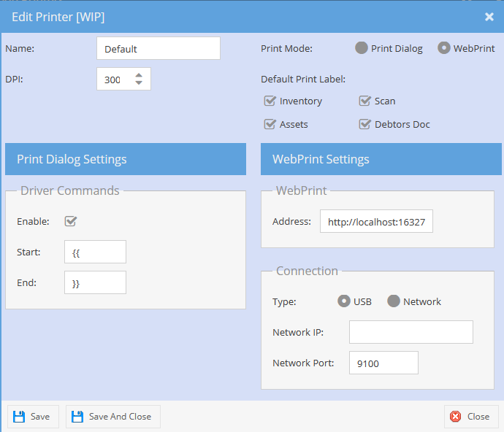Image resolution: width=504 pixels, height=432 pixels.
Task: Select Network connection type
Action: click(394, 301)
